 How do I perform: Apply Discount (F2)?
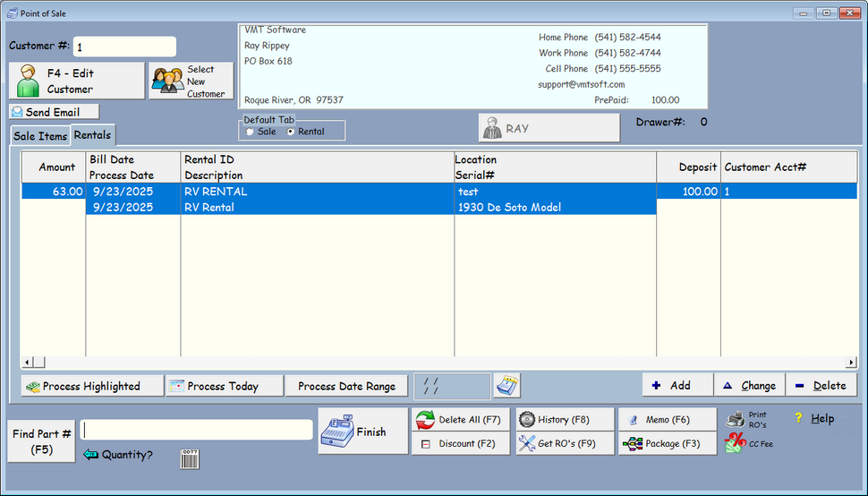pyautogui.click(x=461, y=443)
